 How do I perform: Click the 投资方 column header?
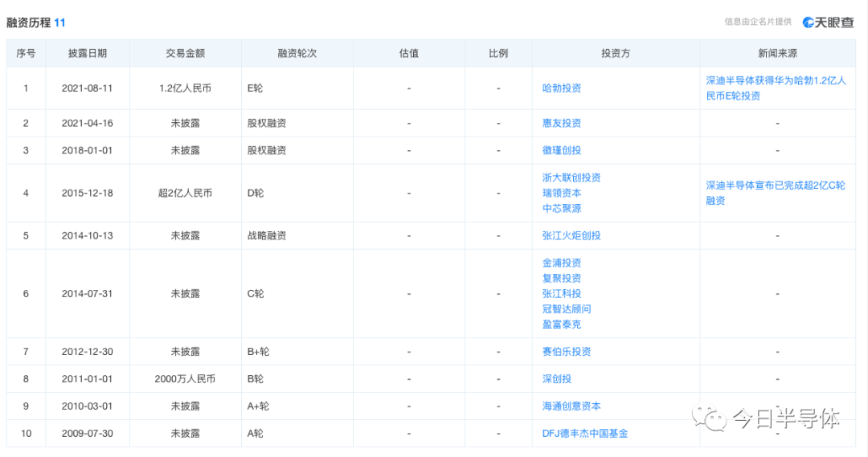616,53
